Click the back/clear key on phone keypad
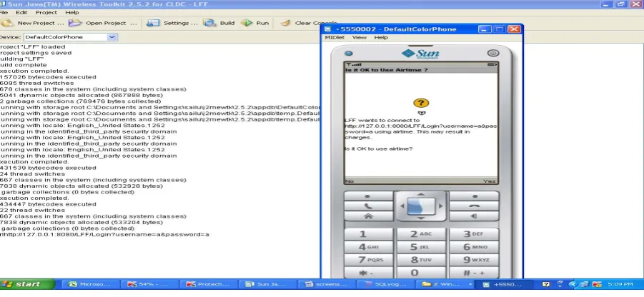The image size is (644, 297). coord(475,216)
